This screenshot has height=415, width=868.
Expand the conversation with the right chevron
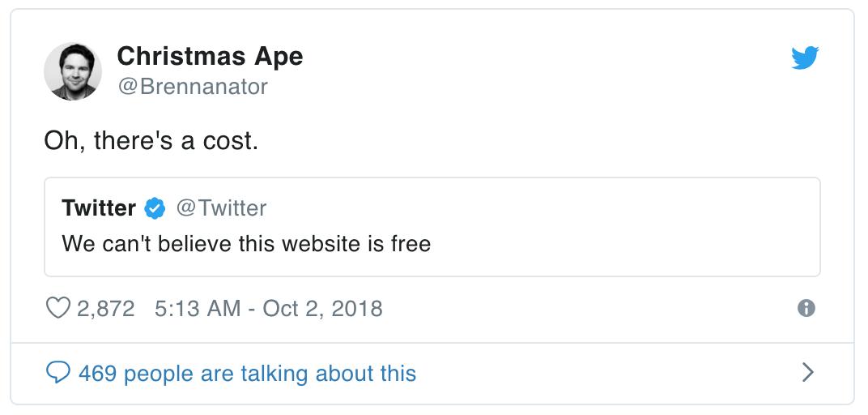[x=806, y=372]
